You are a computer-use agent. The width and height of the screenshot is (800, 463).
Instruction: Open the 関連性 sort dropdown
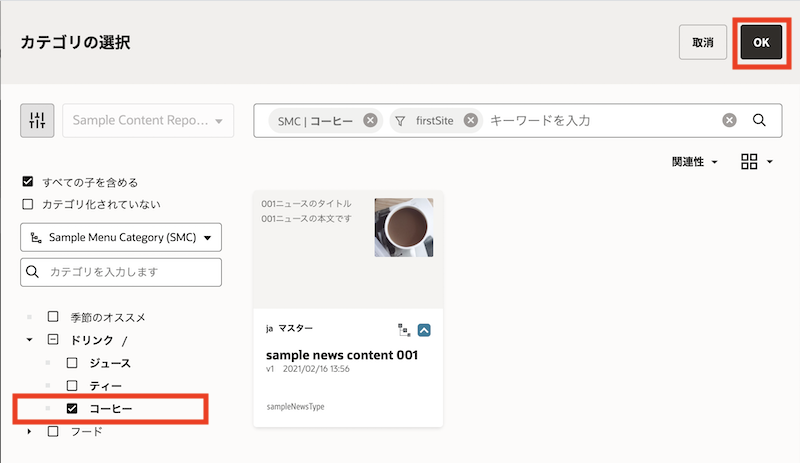point(694,162)
